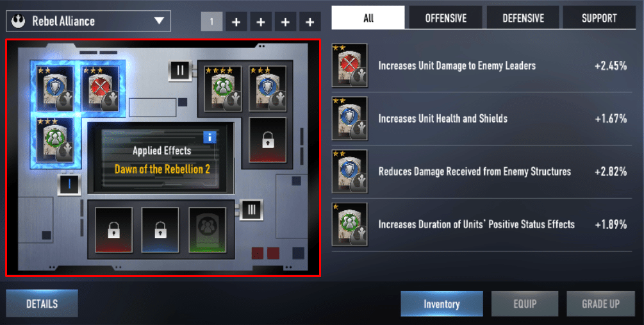Click the locked red slot in group III

(114, 229)
